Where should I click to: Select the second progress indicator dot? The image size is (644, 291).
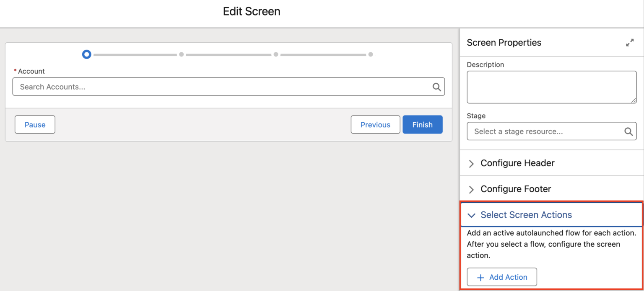[x=181, y=54]
